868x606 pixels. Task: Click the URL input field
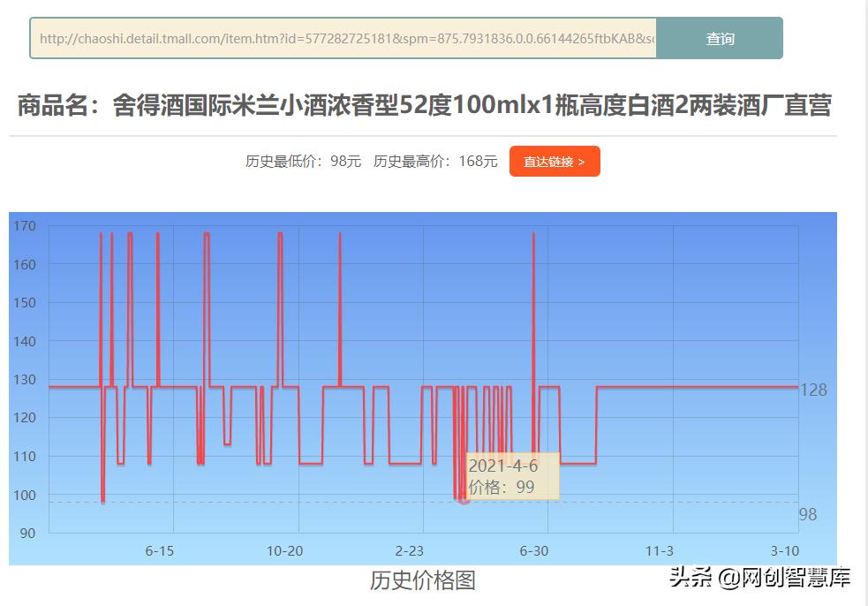[x=344, y=38]
